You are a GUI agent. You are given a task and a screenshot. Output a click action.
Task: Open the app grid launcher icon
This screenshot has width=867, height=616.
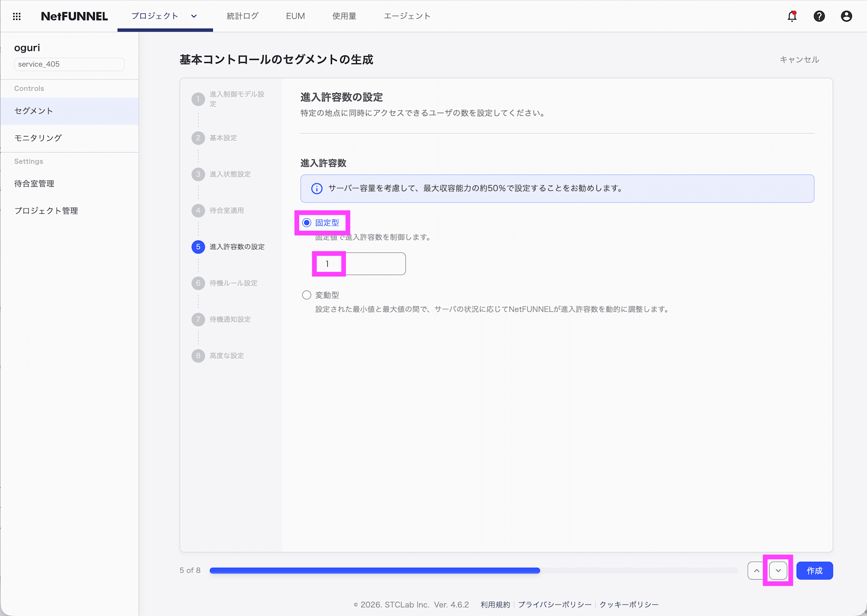tap(17, 16)
